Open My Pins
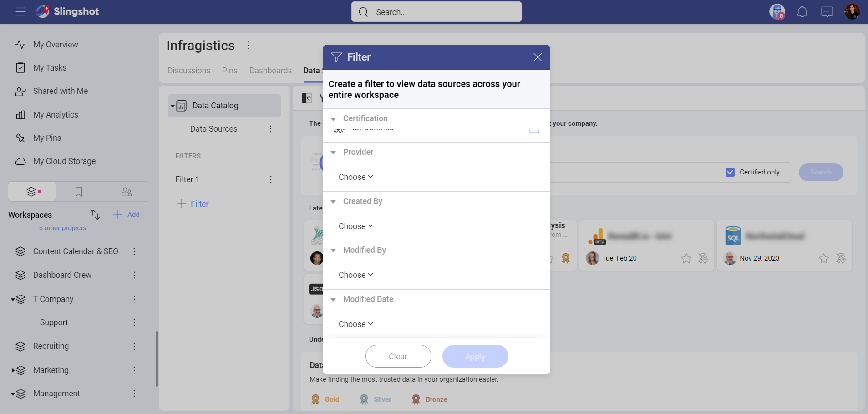Viewport: 868px width, 414px height. coord(47,138)
